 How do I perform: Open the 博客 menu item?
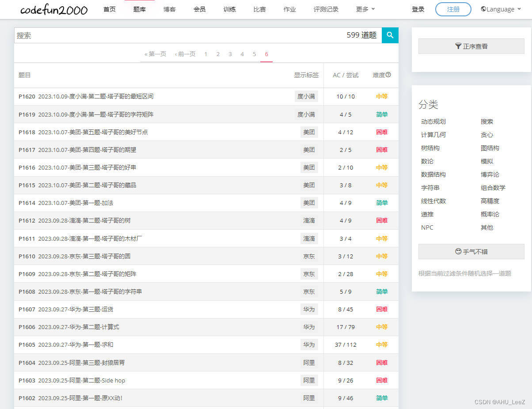click(170, 9)
